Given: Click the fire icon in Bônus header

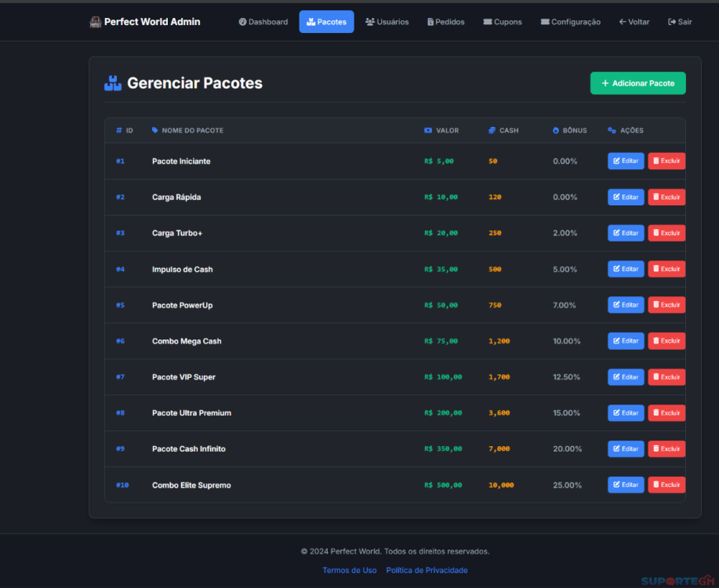Looking at the screenshot, I should 556,130.
